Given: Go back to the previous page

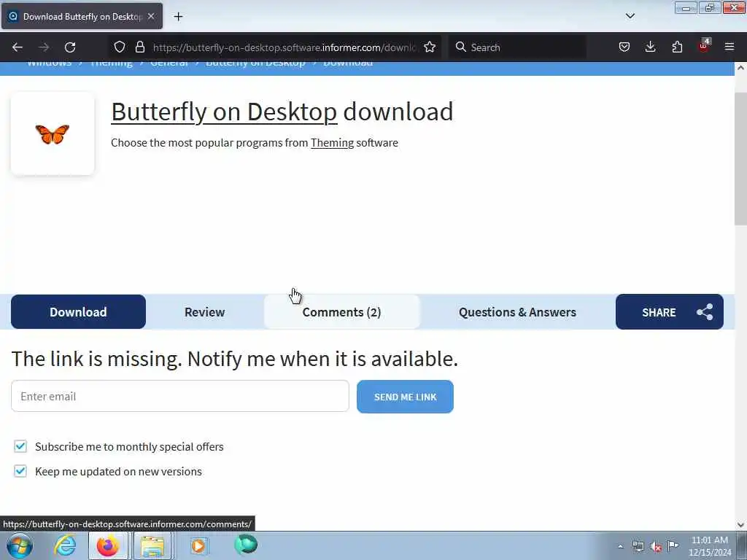Looking at the screenshot, I should point(18,47).
